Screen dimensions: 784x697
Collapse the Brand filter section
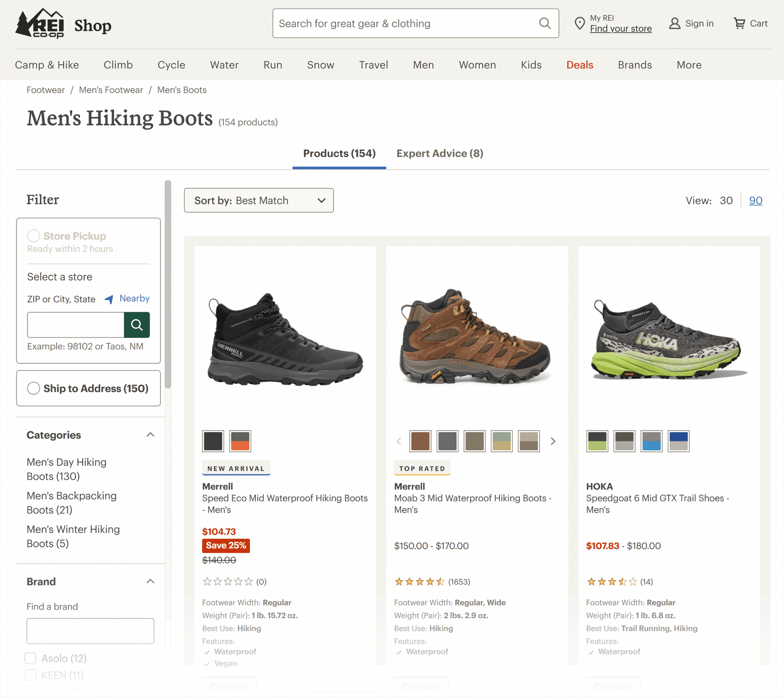(x=150, y=581)
